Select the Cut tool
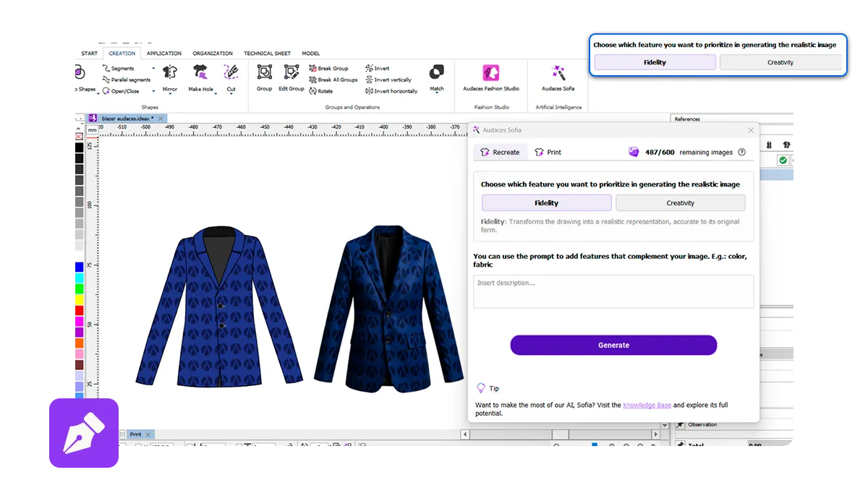 click(231, 78)
